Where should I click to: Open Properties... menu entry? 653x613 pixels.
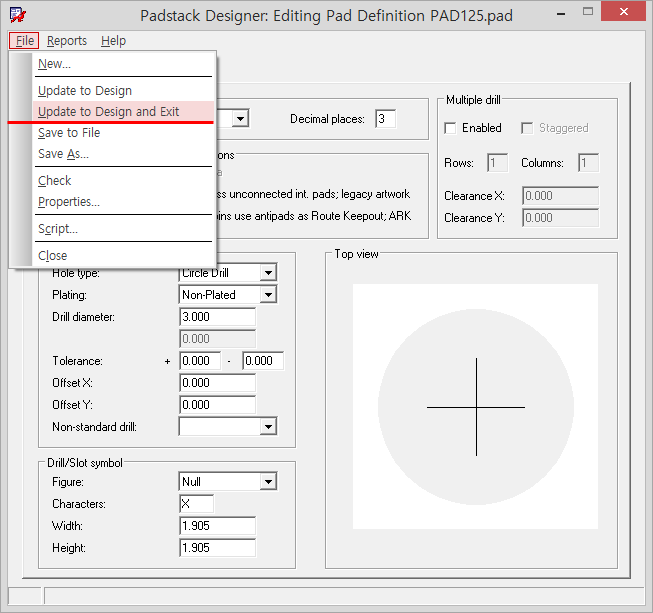123,202
